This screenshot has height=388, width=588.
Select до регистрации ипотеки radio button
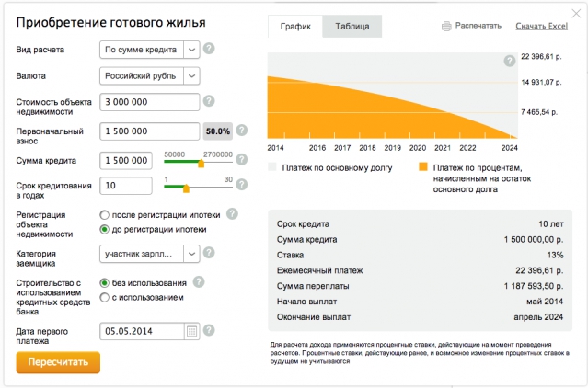click(104, 229)
